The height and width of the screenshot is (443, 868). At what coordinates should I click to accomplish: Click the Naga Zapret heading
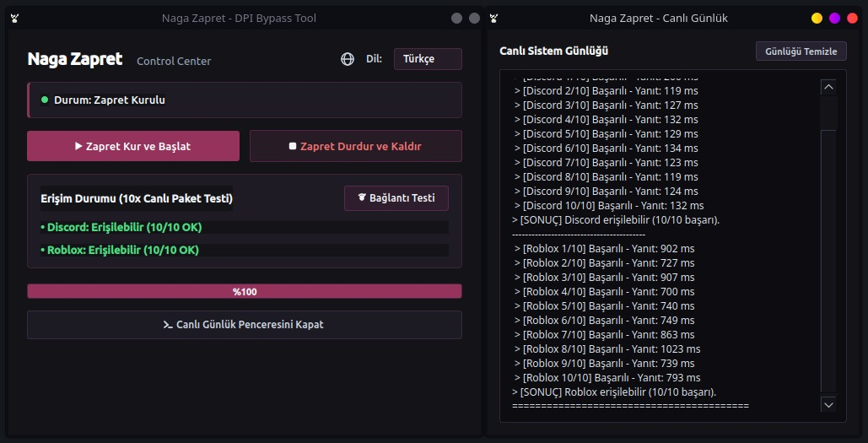pyautogui.click(x=75, y=59)
